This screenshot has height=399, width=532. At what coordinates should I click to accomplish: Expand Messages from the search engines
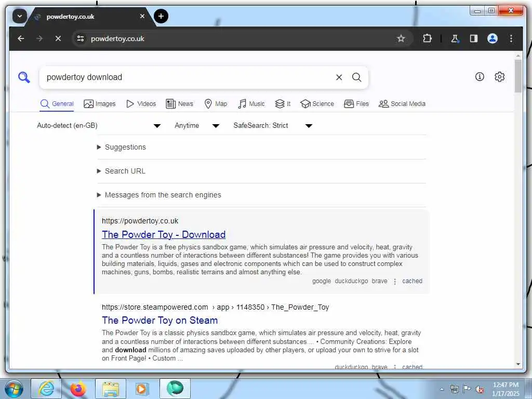point(159,195)
